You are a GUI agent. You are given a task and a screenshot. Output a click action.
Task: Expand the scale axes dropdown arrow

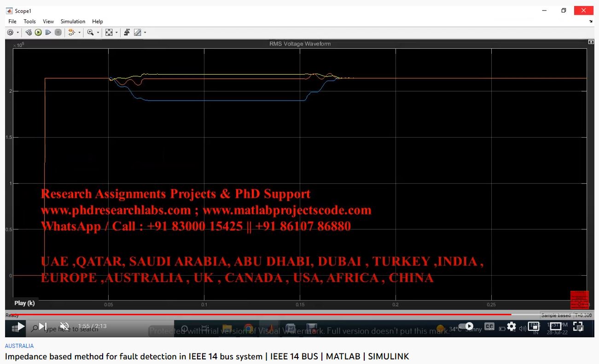[x=116, y=33]
